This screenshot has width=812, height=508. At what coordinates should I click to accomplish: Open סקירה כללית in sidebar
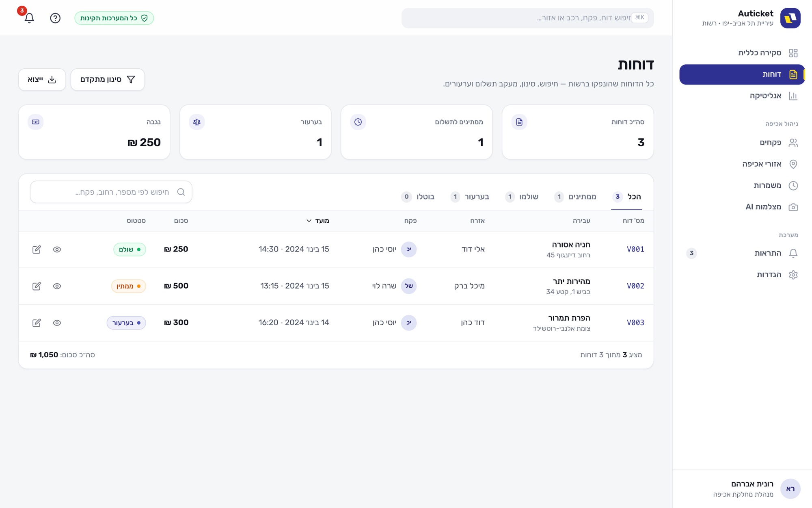(742, 53)
